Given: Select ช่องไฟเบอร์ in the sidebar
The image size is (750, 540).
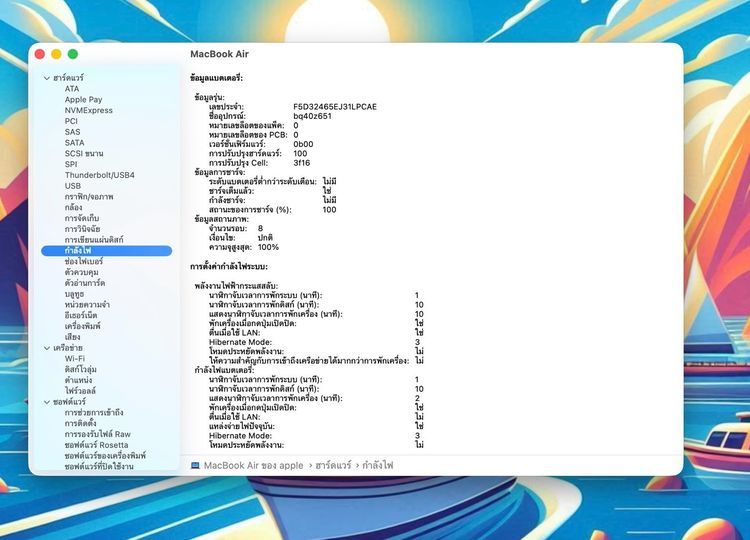Looking at the screenshot, I should pyautogui.click(x=84, y=262).
